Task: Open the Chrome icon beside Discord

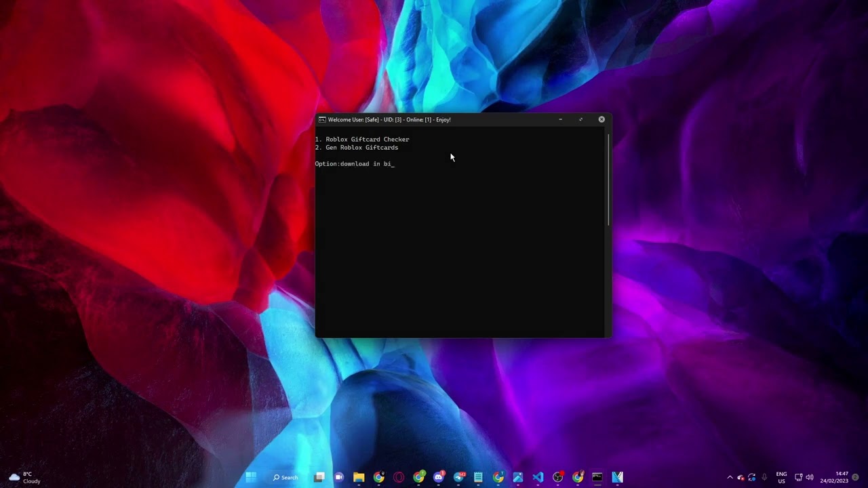Action: point(419,477)
